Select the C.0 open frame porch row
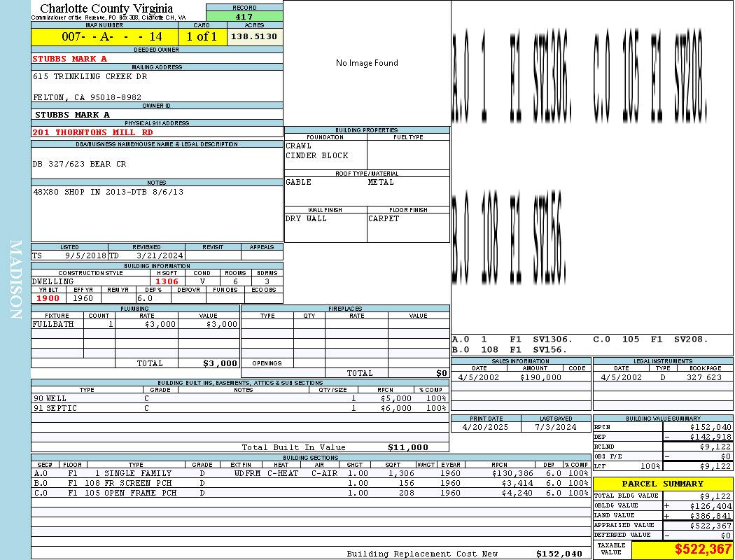Screen dimensions: 735x560 [311, 493]
